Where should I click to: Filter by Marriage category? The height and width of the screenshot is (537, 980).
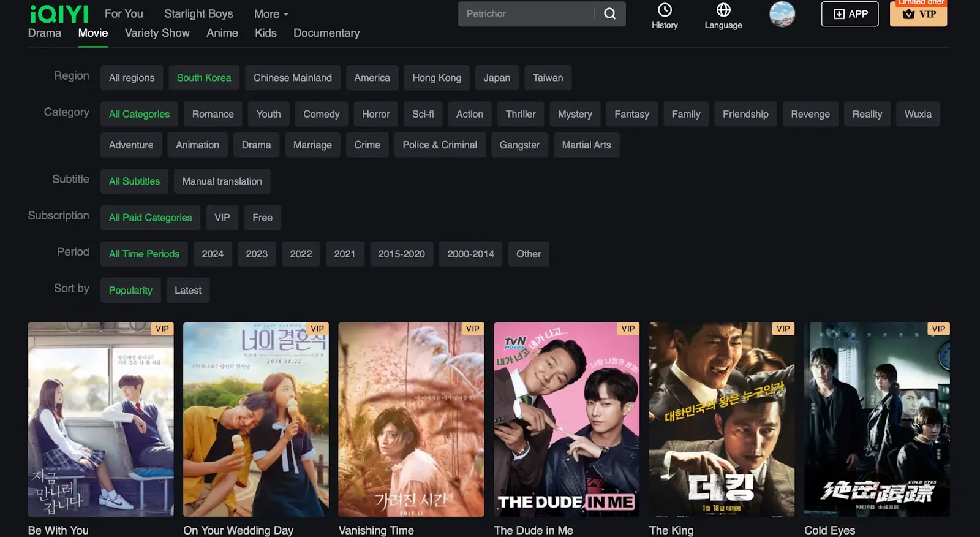(312, 145)
